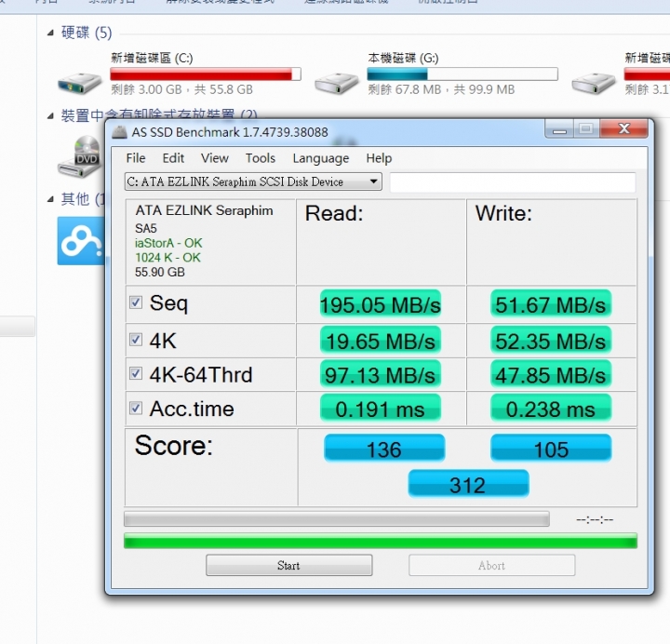Click the gray current-test progress bar
The width and height of the screenshot is (670, 644).
coord(337,518)
